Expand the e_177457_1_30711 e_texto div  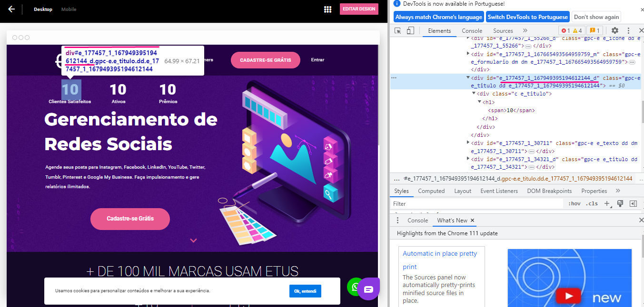coord(468,143)
